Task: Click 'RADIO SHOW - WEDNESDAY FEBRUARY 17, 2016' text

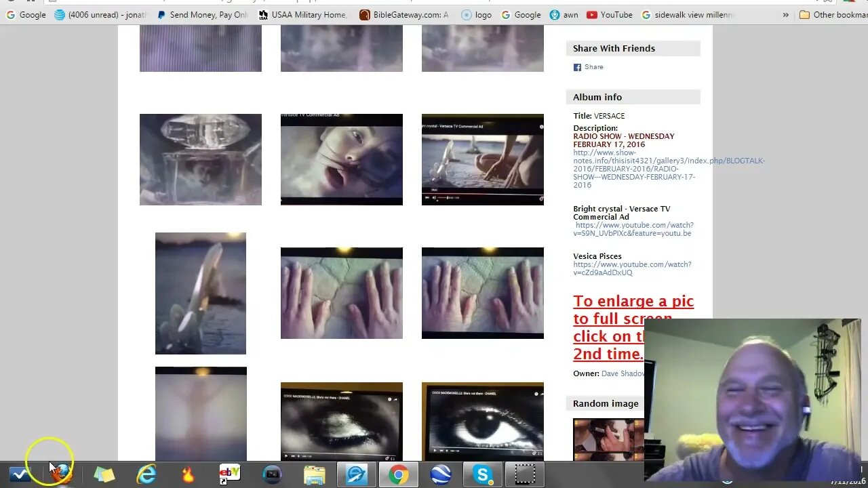Action: (x=624, y=140)
